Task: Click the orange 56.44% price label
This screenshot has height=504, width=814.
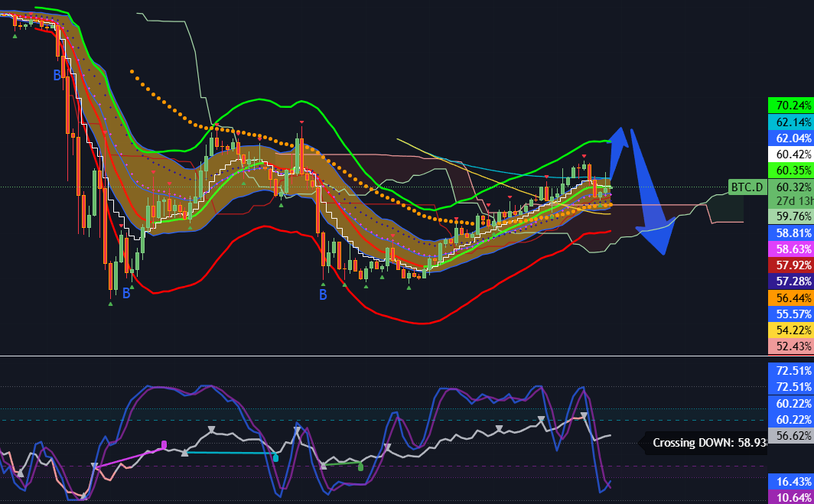Action: [790, 298]
